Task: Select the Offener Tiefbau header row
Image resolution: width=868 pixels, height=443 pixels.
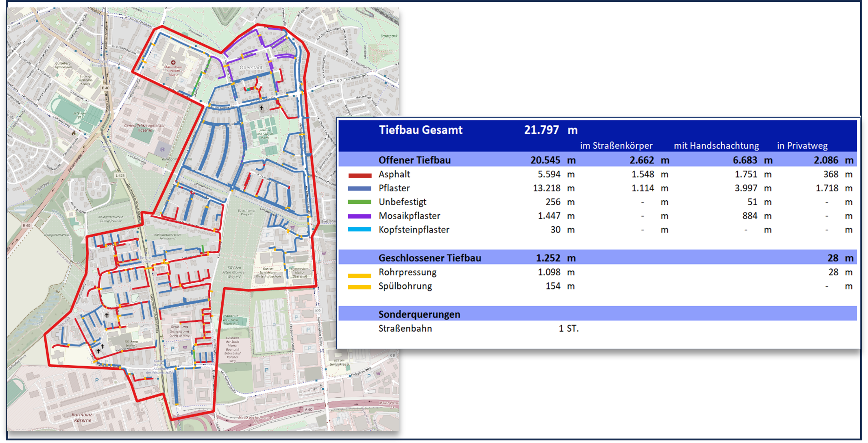Action: click(415, 160)
